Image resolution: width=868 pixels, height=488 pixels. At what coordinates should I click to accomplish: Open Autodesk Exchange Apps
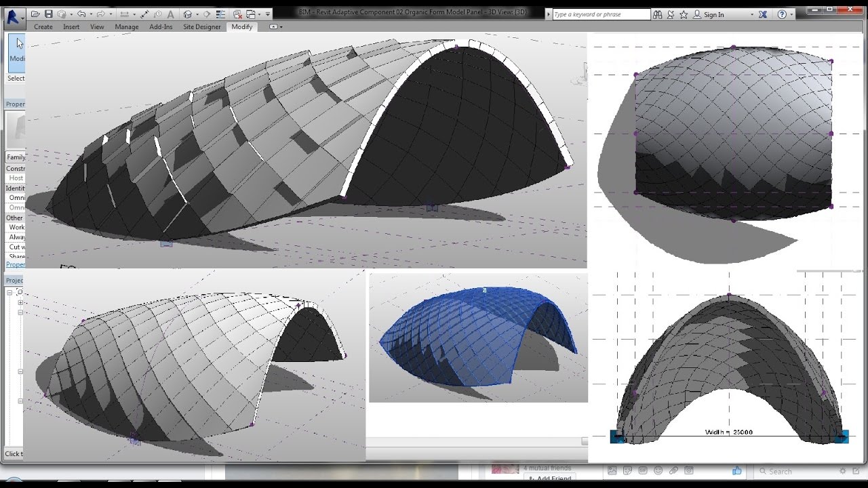(x=763, y=14)
